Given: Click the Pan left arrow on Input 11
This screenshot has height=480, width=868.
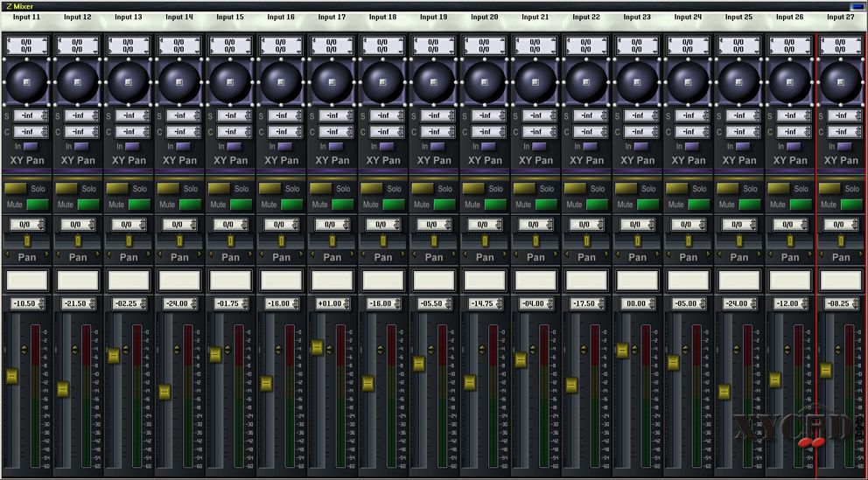Looking at the screenshot, I should click(x=7, y=254).
